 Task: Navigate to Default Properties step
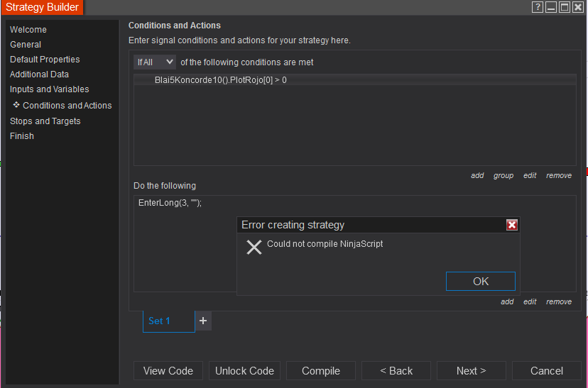click(x=45, y=60)
